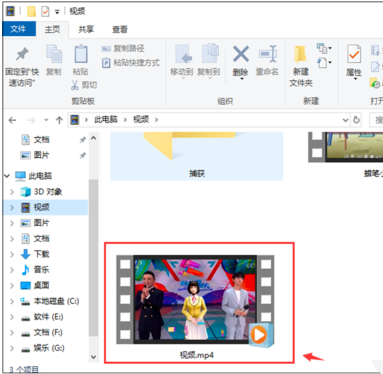Open the Properties icon
The image size is (383, 374).
(354, 55)
